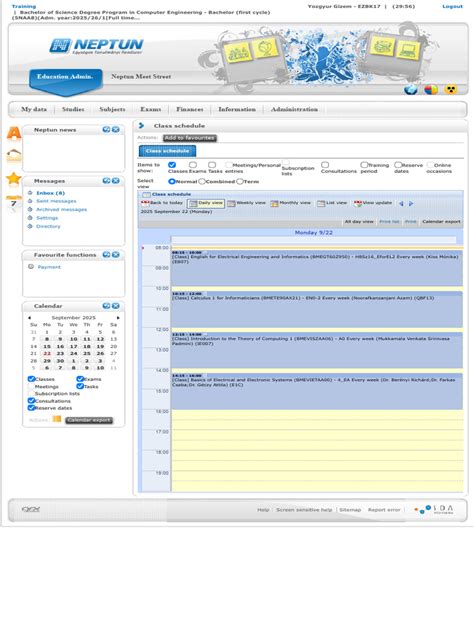The height and width of the screenshot is (632, 474).
Task: Switch to Monthly view in schedule toolbar
Action: pyautogui.click(x=291, y=203)
